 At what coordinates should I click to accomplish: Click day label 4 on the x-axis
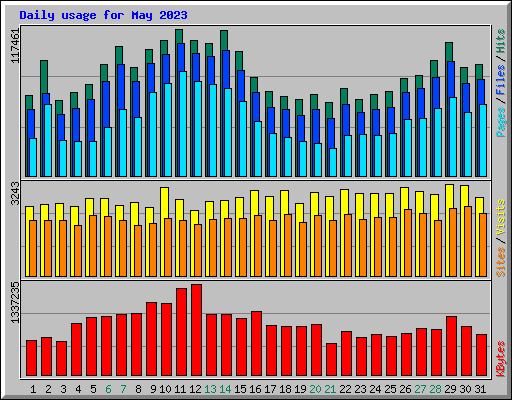(x=78, y=389)
